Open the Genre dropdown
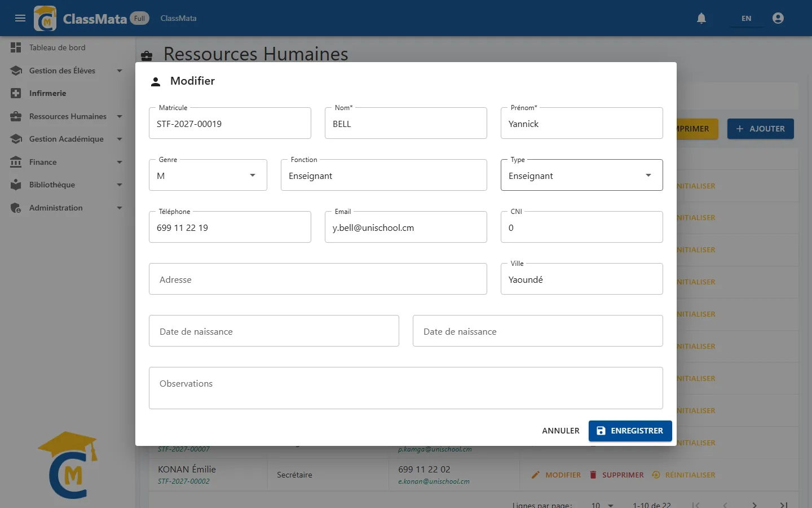 (208, 175)
